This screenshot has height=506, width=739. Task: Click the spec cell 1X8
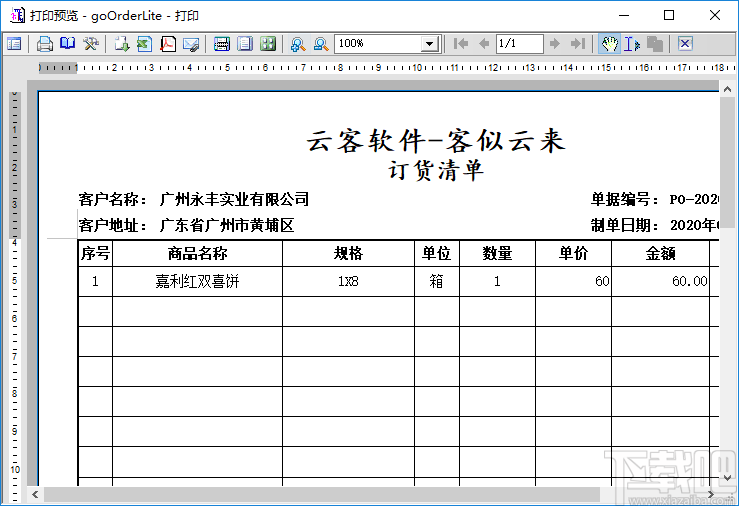coord(348,281)
